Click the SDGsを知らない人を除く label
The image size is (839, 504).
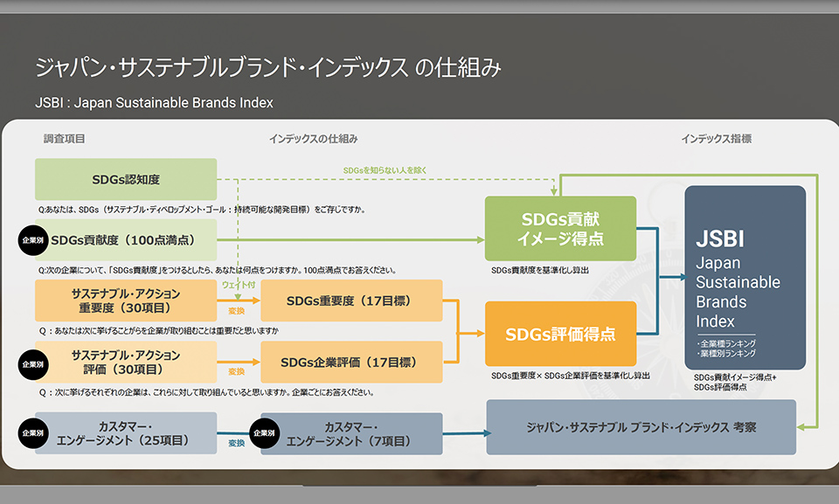pyautogui.click(x=385, y=169)
